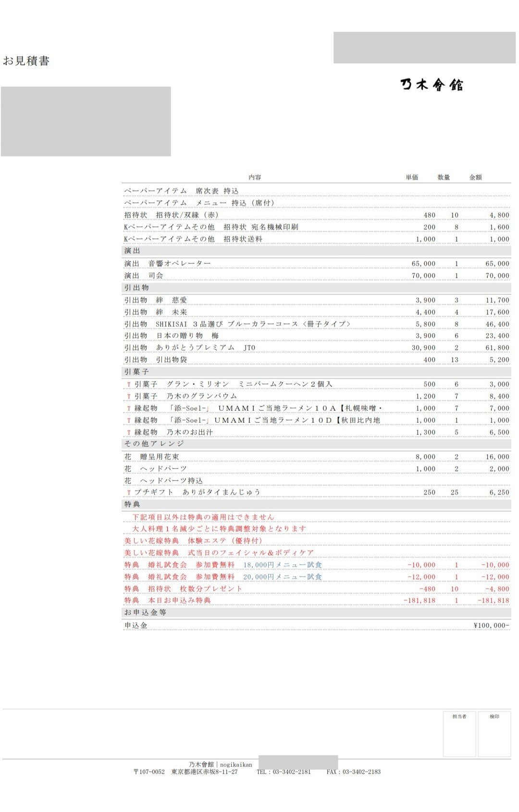Click the 引菓子 section header bar
This screenshot has height=812, width=519.
tap(316, 372)
